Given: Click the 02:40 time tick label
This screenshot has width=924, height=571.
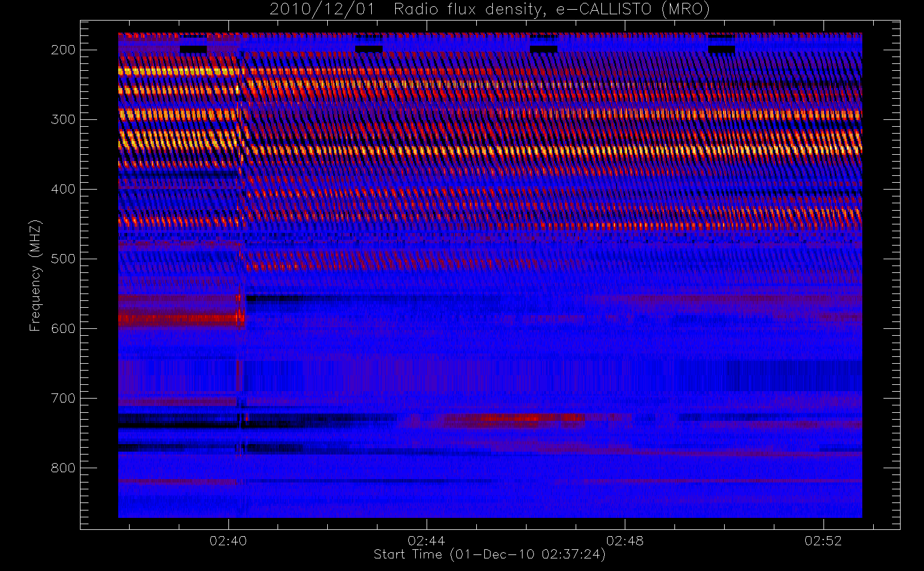Looking at the screenshot, I should pos(228,541).
